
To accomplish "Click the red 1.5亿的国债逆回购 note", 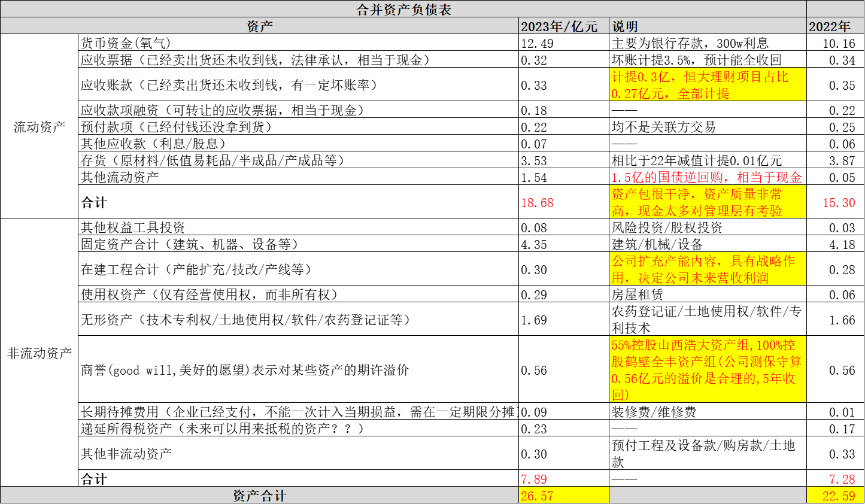I will tap(707, 177).
